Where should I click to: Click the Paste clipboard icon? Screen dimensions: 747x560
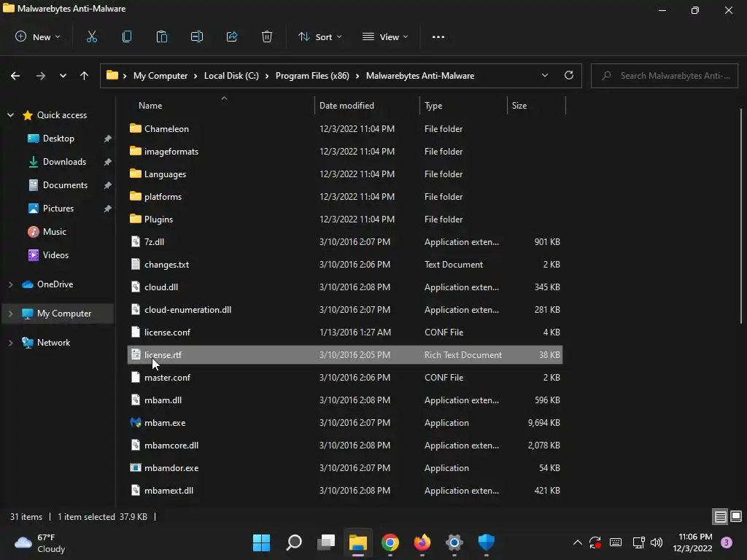click(x=162, y=36)
